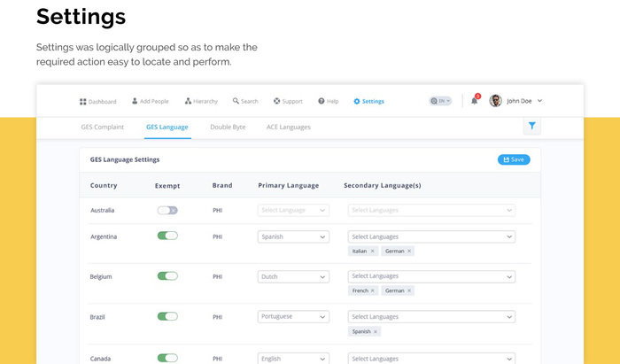Remove the Spanish tag for Brazil

(x=376, y=331)
